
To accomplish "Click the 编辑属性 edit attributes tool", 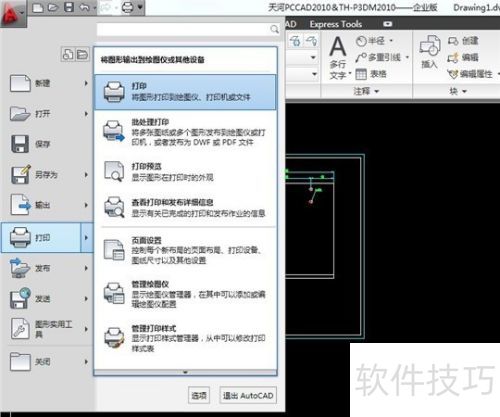I will click(x=470, y=74).
